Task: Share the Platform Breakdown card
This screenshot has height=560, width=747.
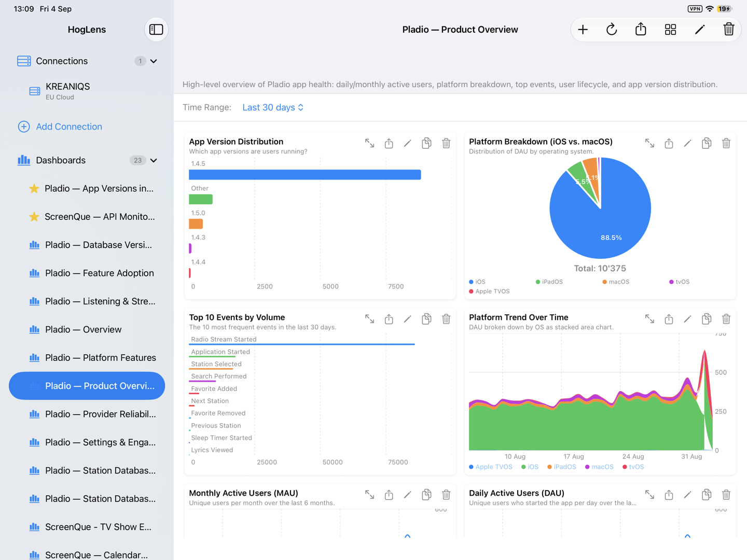Action: 669,143
